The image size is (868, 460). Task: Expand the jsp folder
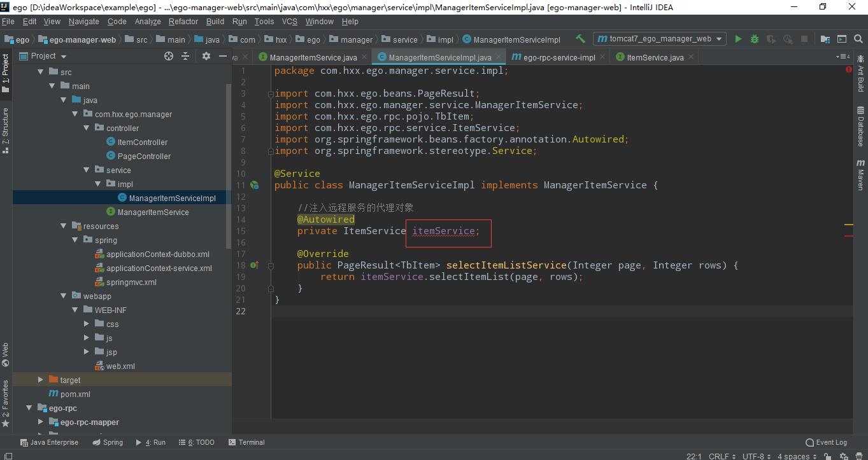(87, 352)
